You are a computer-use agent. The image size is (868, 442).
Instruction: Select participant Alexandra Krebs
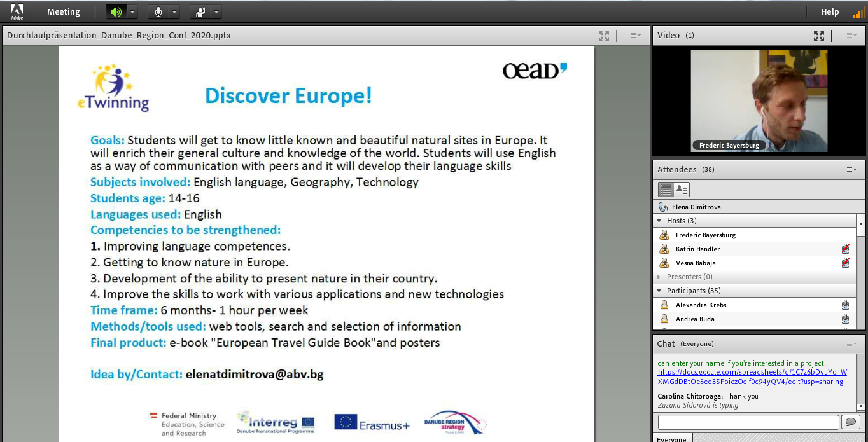(x=755, y=305)
